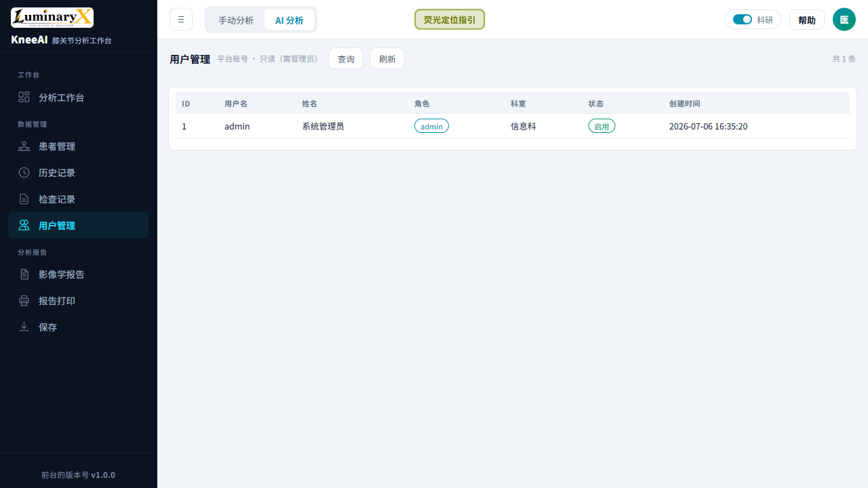Go to 患者管理 in the sidebar
This screenshot has width=868, height=488.
coord(78,146)
